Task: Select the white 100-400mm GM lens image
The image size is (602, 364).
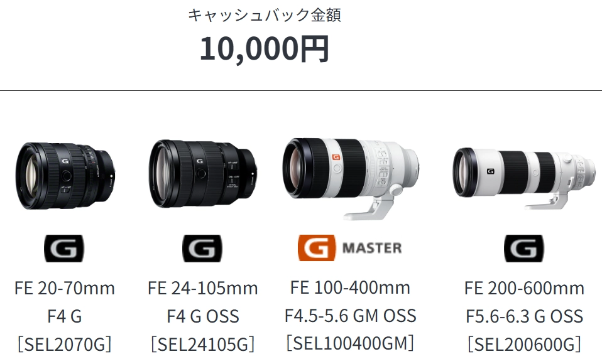Action: point(351,178)
